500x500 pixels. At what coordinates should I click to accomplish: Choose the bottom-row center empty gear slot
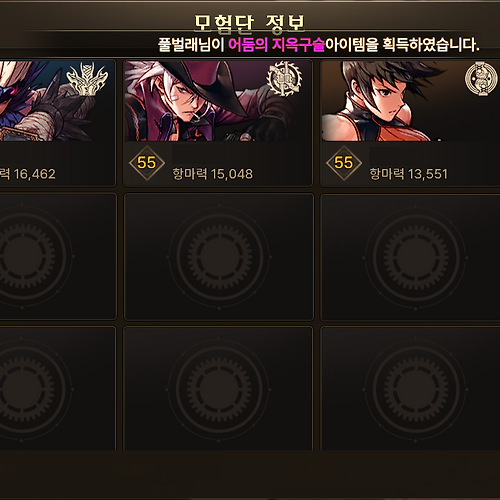218,389
